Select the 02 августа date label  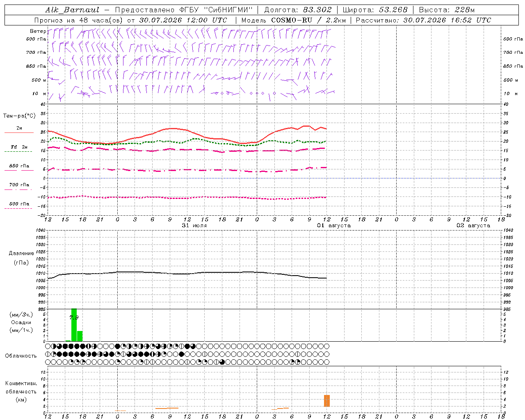pos(473,226)
